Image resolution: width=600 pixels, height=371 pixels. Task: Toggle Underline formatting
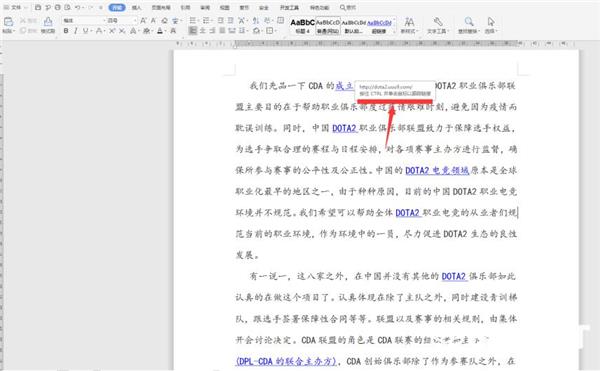coord(86,31)
